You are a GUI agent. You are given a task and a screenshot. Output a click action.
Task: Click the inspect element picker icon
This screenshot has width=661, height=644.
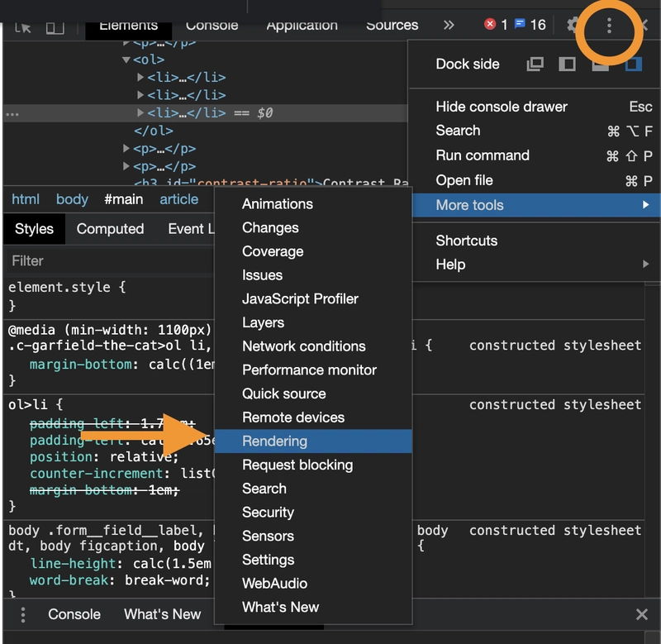[23, 27]
